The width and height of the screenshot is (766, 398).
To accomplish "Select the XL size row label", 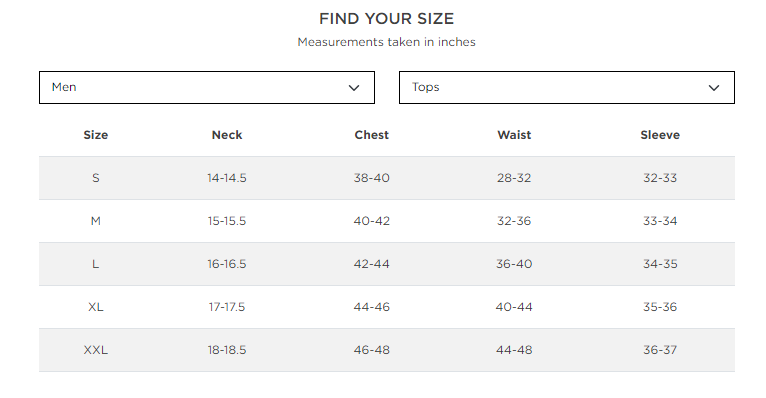I will tap(96, 307).
